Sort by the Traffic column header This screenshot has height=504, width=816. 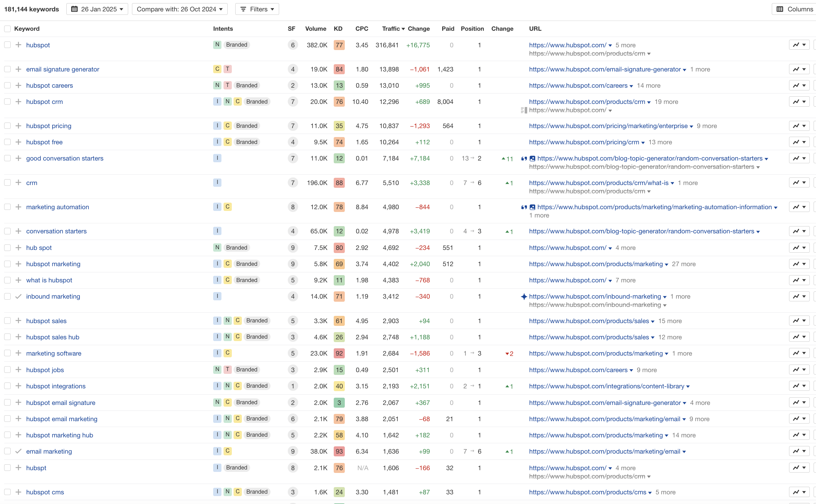click(x=393, y=29)
